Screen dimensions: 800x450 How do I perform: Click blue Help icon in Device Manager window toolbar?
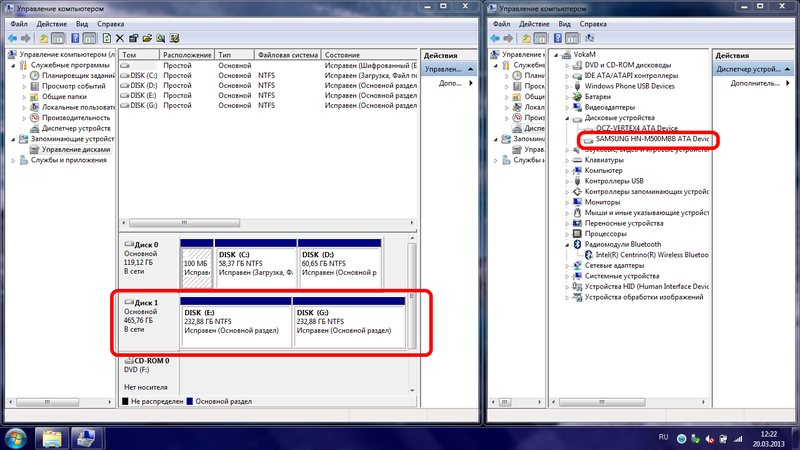pyautogui.click(x=558, y=38)
